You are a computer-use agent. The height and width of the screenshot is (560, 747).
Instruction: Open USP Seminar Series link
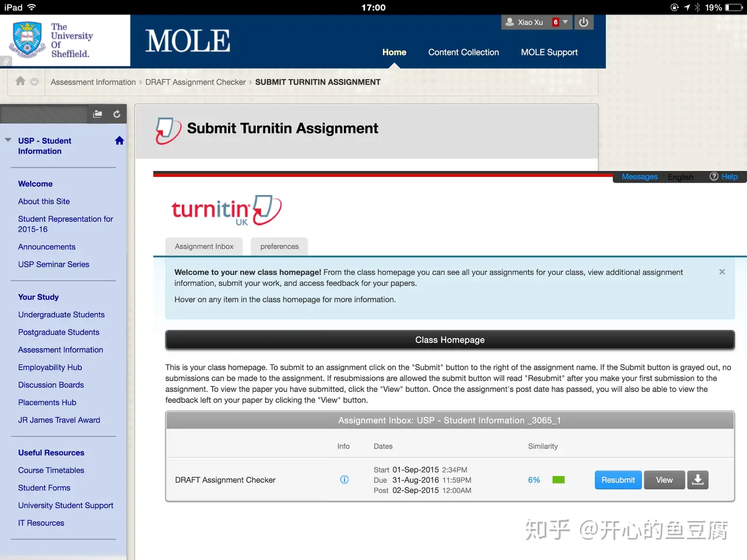coord(53,264)
